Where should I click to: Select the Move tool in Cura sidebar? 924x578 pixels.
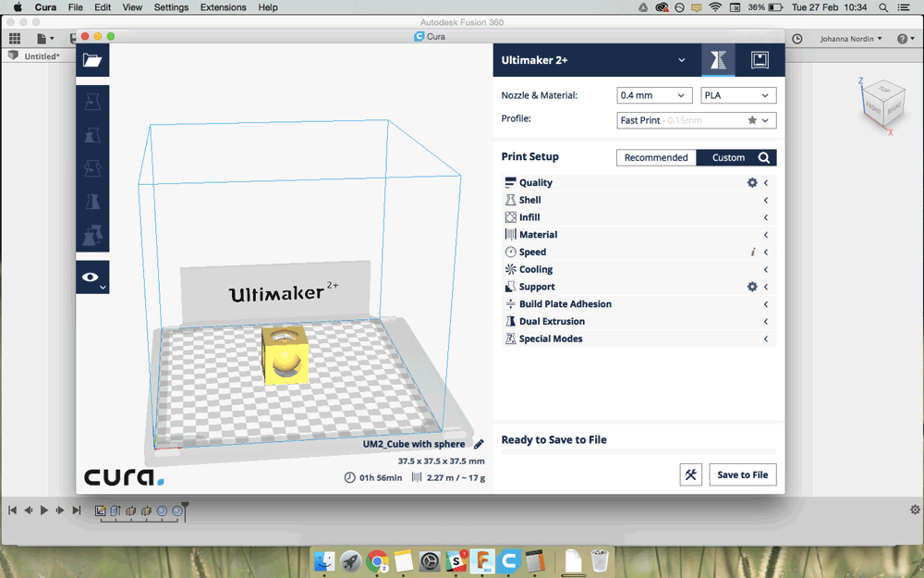tap(92, 102)
